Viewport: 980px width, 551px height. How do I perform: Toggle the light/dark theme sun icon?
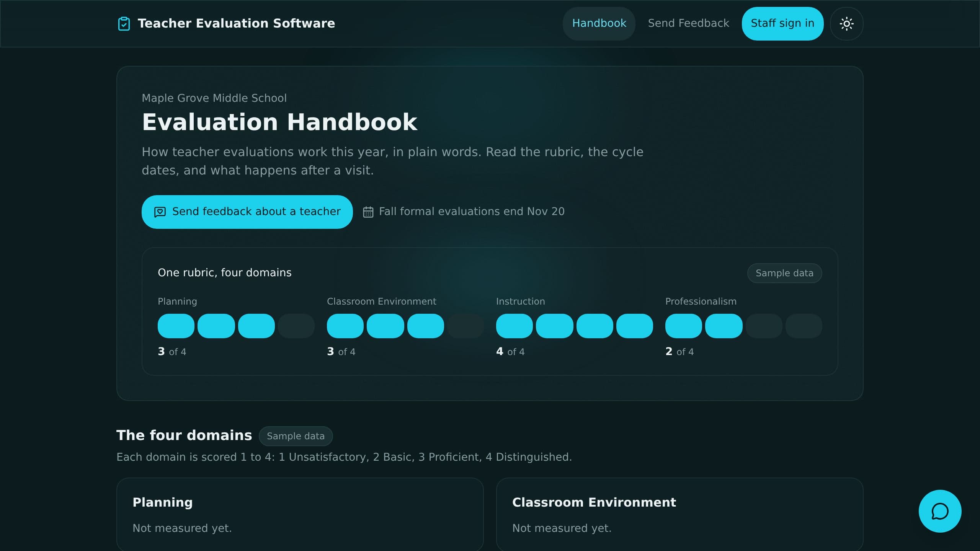(846, 24)
